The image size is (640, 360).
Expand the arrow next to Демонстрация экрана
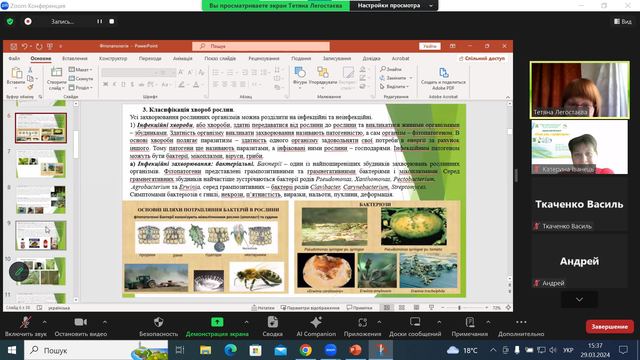tap(246, 322)
